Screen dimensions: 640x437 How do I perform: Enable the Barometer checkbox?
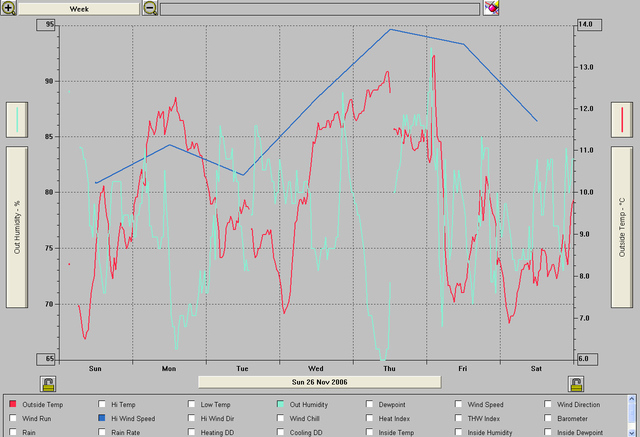tap(547, 418)
